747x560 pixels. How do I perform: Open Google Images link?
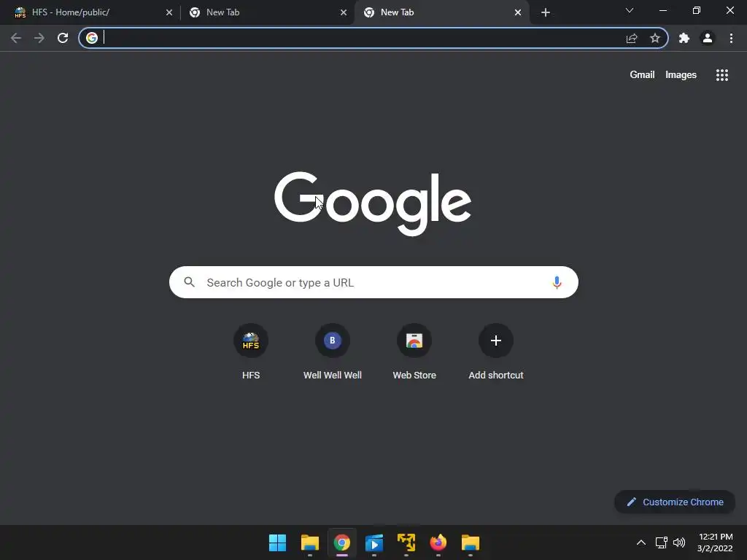tap(681, 75)
